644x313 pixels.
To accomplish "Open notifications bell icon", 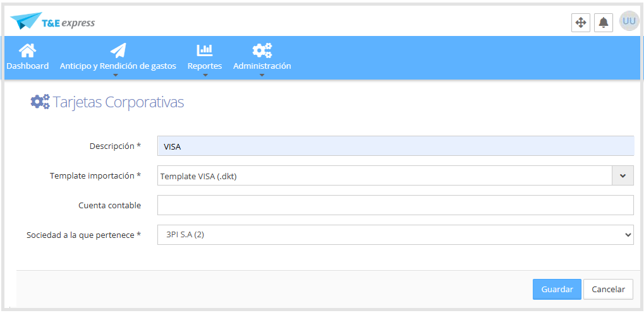I will [x=604, y=23].
